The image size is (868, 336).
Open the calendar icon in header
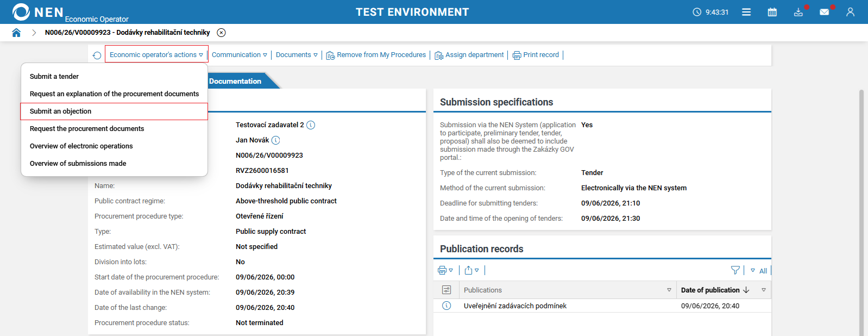coord(772,12)
